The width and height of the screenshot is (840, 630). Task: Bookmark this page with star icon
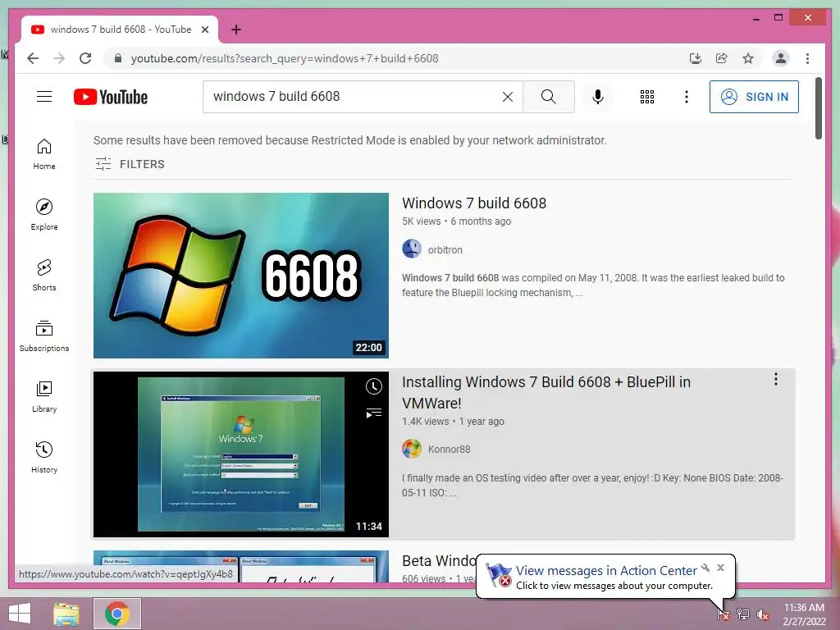pos(748,58)
